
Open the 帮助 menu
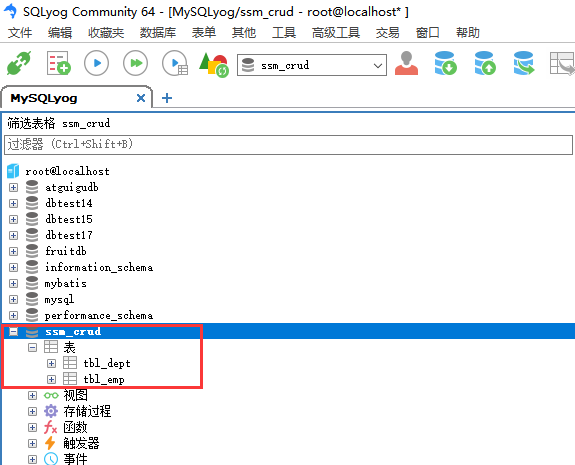tap(468, 33)
